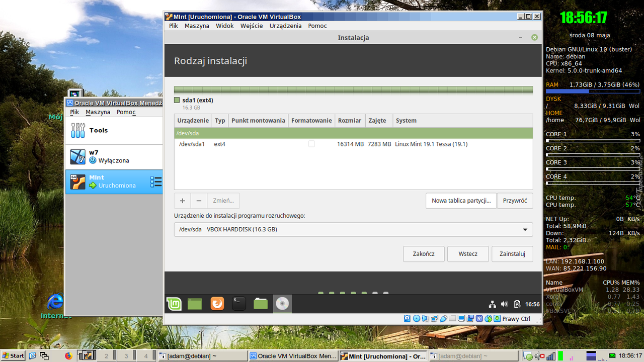
Task: Click the Urządzenie column header
Action: [x=193, y=121]
